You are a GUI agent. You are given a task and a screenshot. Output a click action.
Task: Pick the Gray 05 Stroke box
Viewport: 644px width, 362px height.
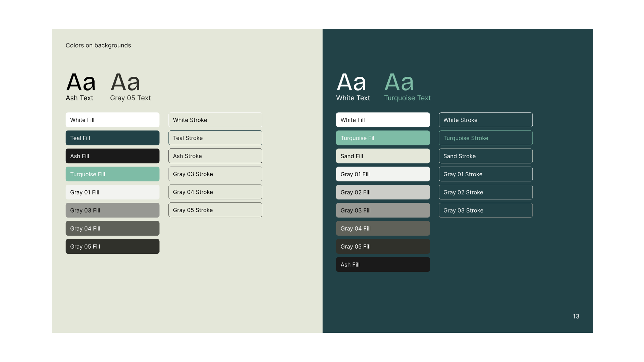pyautogui.click(x=215, y=210)
